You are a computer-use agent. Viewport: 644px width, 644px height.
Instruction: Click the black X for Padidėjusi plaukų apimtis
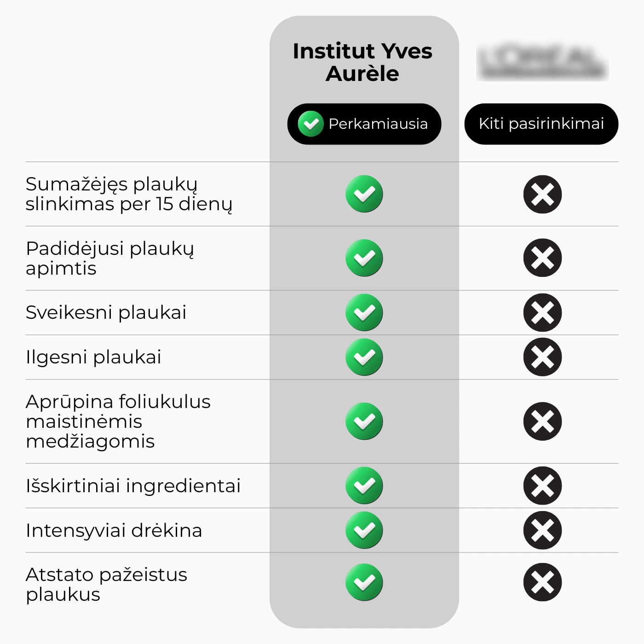point(542,258)
